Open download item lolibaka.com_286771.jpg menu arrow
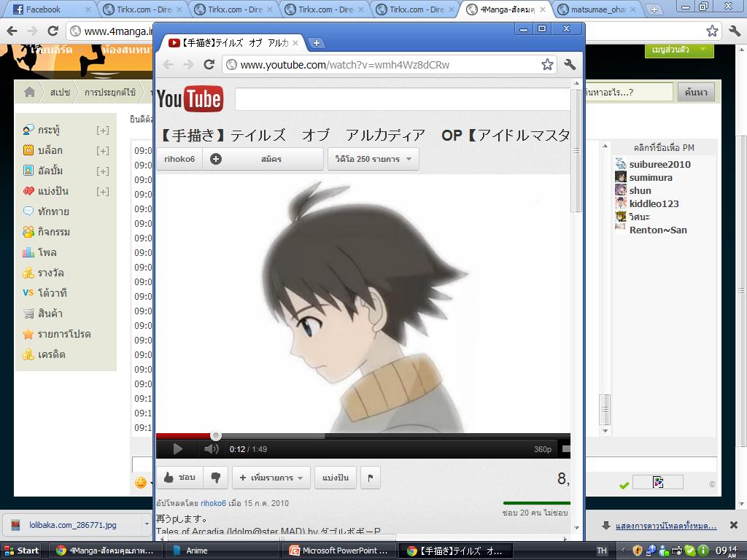 [147, 524]
